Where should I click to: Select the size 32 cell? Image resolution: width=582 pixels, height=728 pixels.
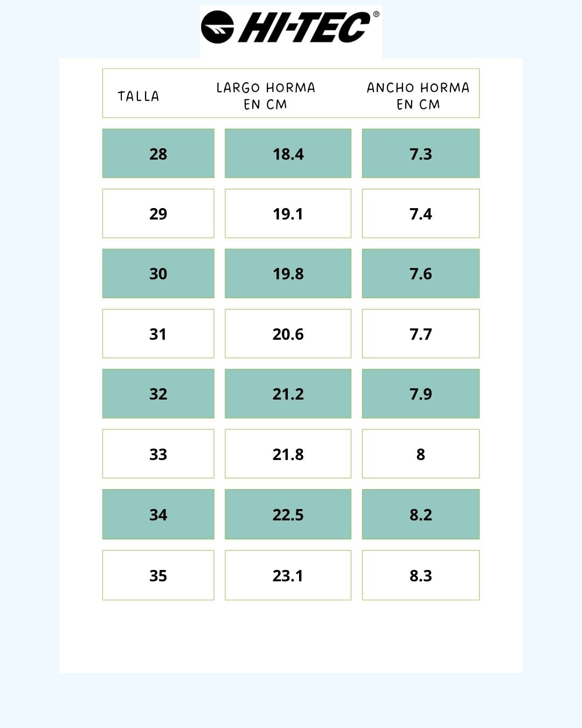(158, 394)
